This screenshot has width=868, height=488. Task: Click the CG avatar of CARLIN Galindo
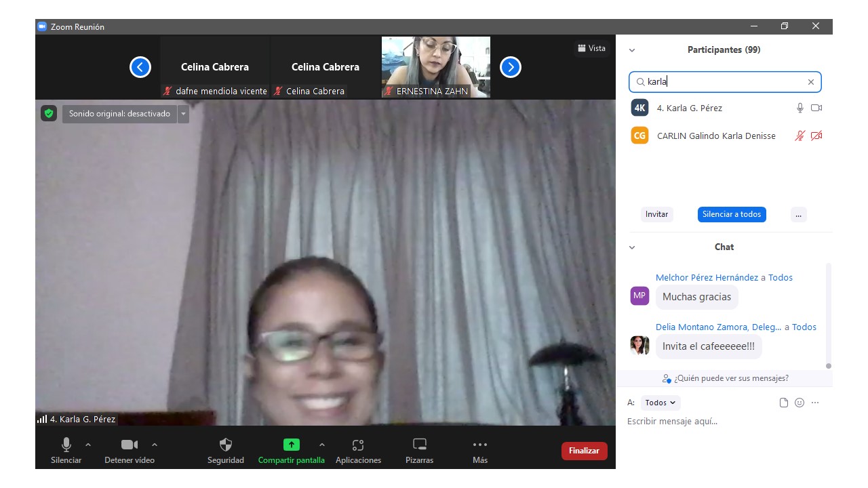point(639,136)
